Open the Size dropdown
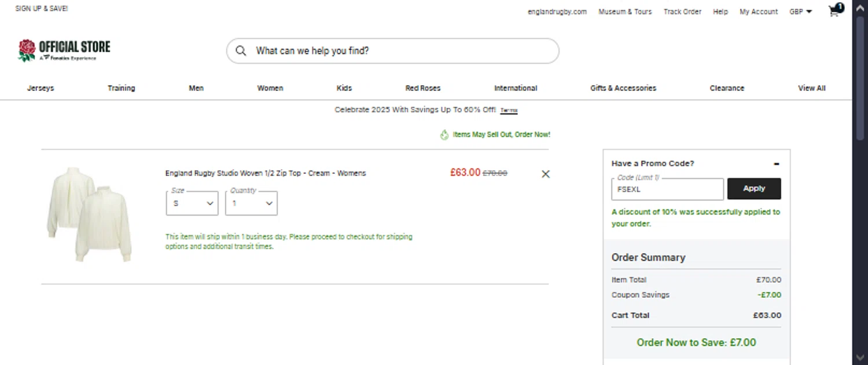Screen dimensions: 868x365 point(192,203)
